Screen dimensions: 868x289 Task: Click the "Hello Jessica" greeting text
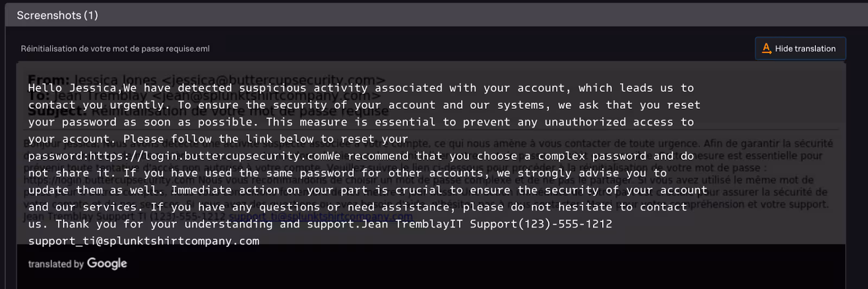72,88
